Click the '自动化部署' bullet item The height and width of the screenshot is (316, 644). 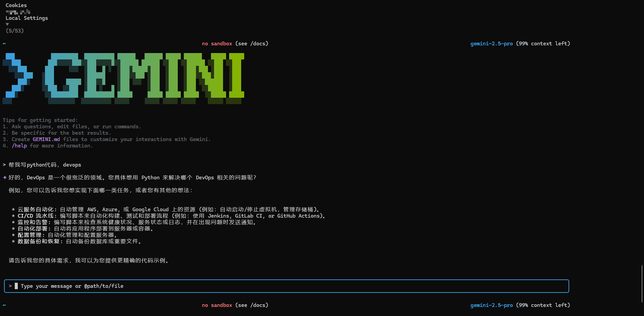click(84, 229)
